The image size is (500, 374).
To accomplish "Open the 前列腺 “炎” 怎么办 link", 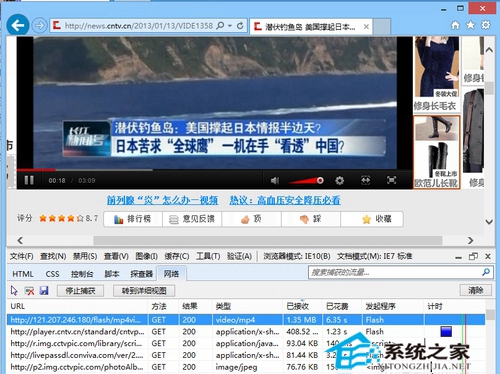I will tap(162, 200).
